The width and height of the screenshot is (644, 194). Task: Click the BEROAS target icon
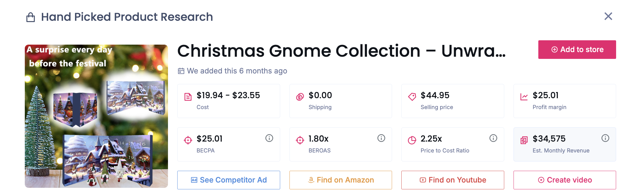click(x=299, y=140)
